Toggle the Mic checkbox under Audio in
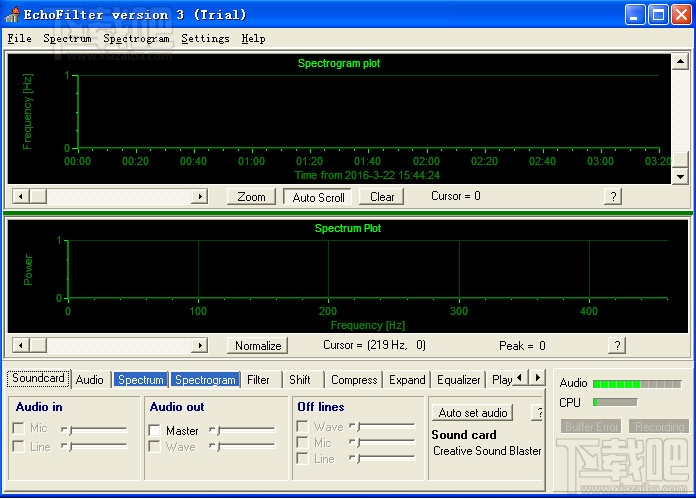The image size is (696, 499). [x=19, y=428]
